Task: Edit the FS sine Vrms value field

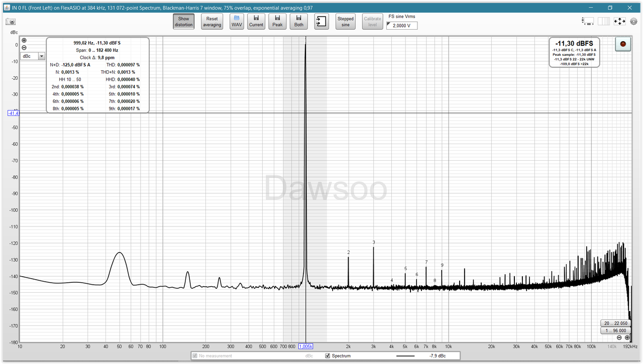Action: pos(402,26)
